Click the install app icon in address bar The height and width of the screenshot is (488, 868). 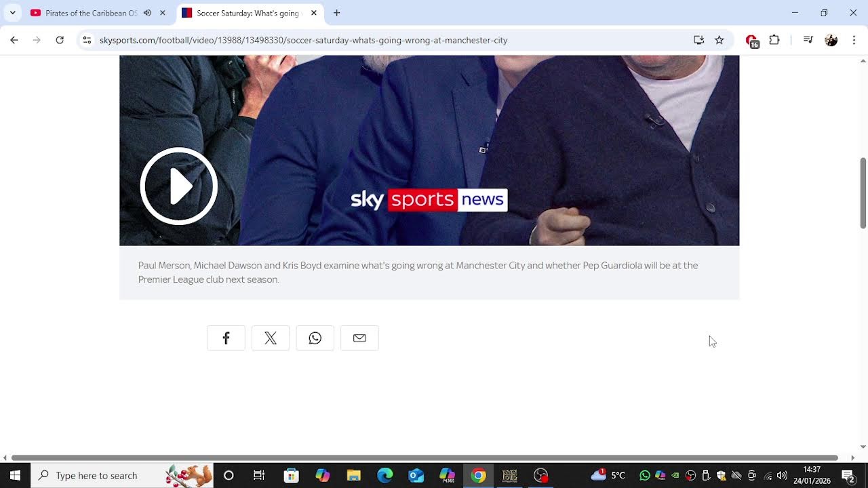tap(698, 40)
